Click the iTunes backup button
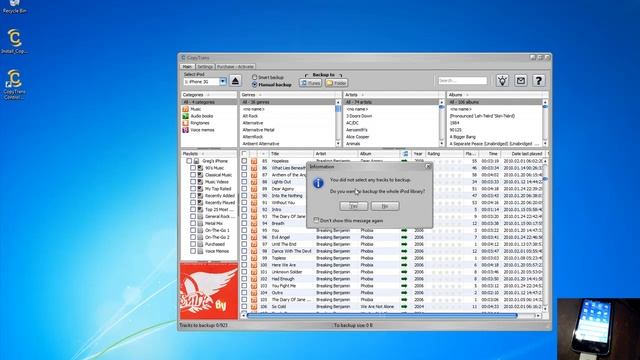 tap(311, 83)
